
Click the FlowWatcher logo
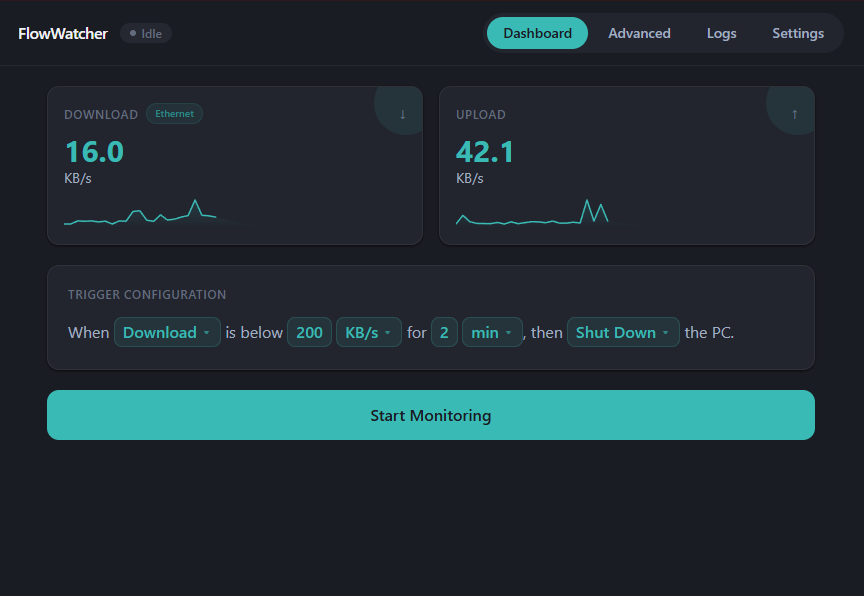pos(63,32)
